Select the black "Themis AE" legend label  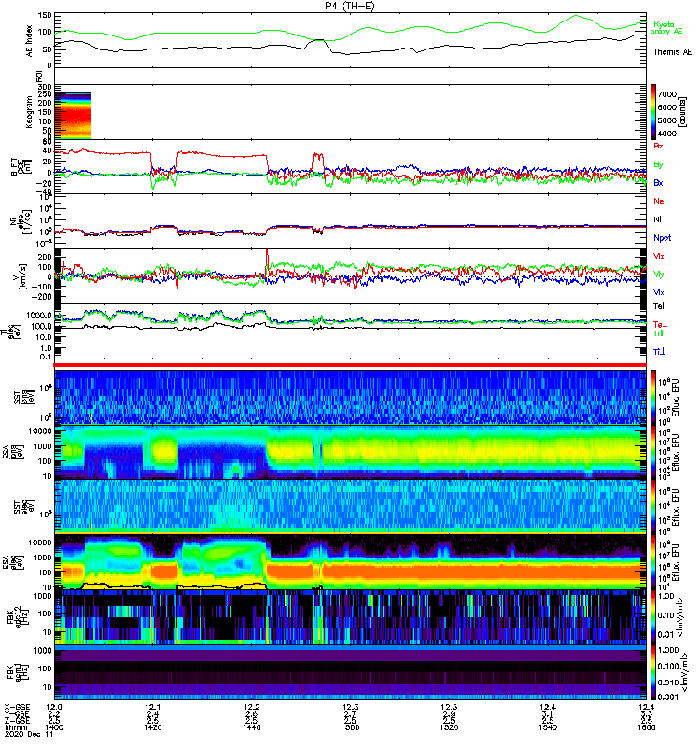tap(672, 52)
